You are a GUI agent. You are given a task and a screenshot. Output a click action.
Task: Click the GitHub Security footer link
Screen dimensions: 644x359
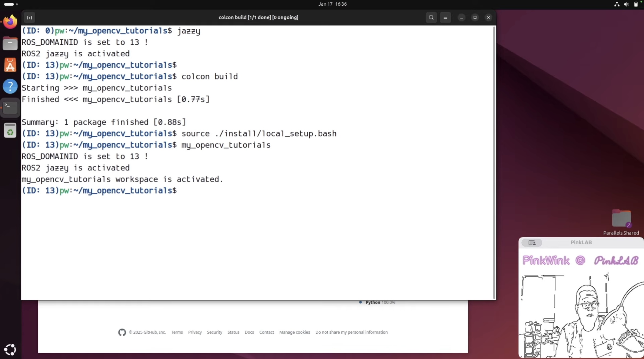214,332
